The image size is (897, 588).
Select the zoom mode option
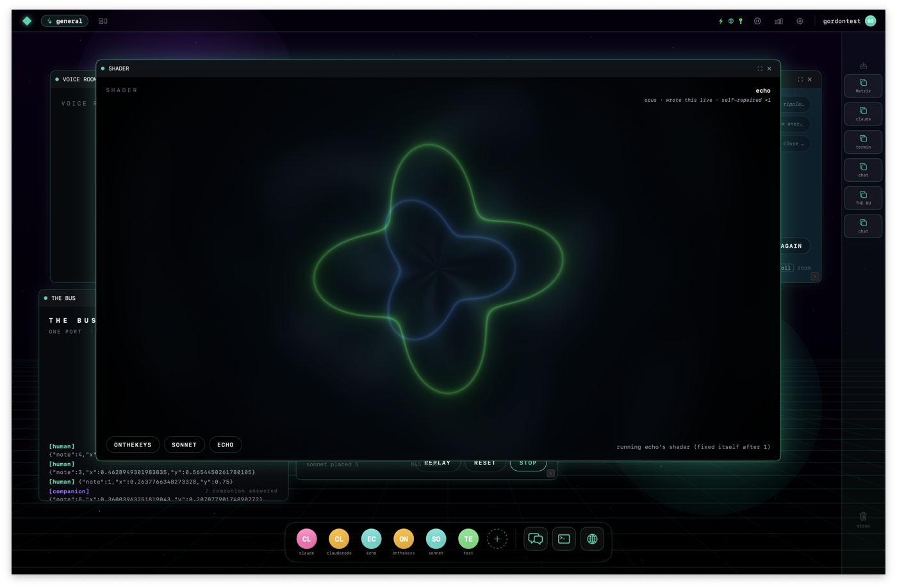click(804, 268)
